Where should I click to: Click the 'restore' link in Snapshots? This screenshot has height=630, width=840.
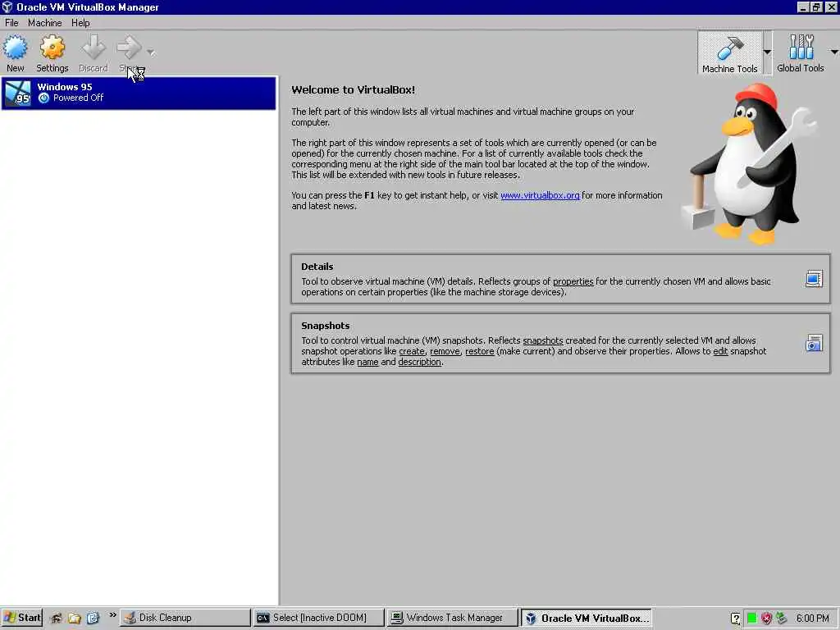point(479,351)
